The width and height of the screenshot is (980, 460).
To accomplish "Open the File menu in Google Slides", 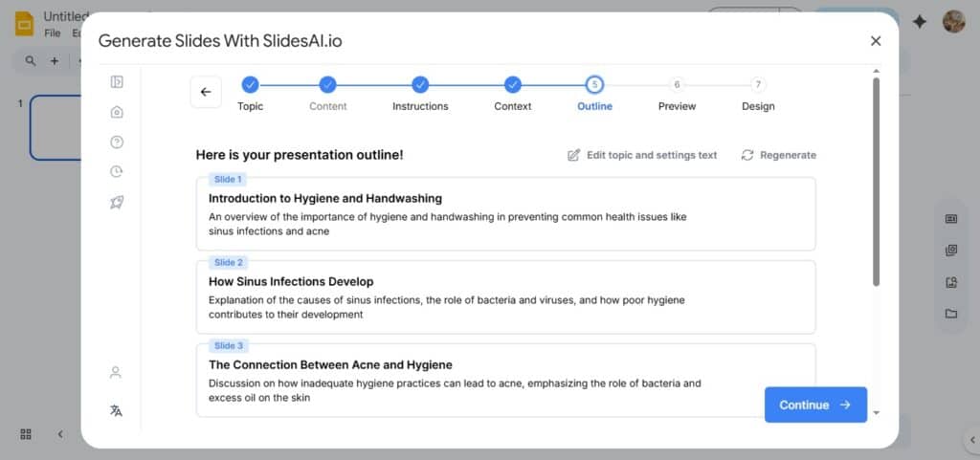I will point(53,33).
